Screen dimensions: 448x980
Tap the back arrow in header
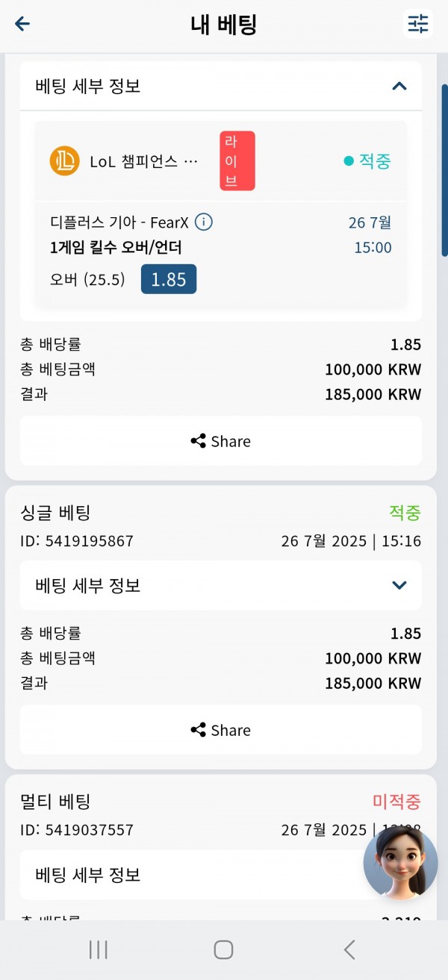[x=22, y=24]
